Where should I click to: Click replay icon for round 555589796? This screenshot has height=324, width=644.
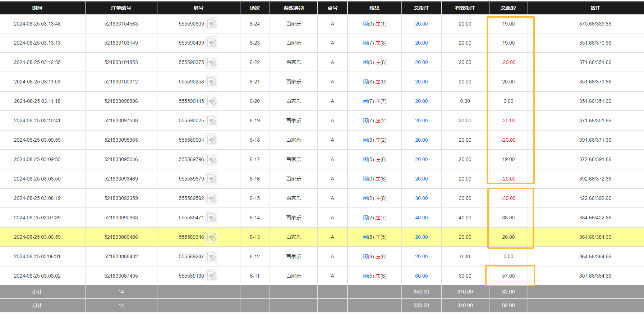tap(212, 160)
